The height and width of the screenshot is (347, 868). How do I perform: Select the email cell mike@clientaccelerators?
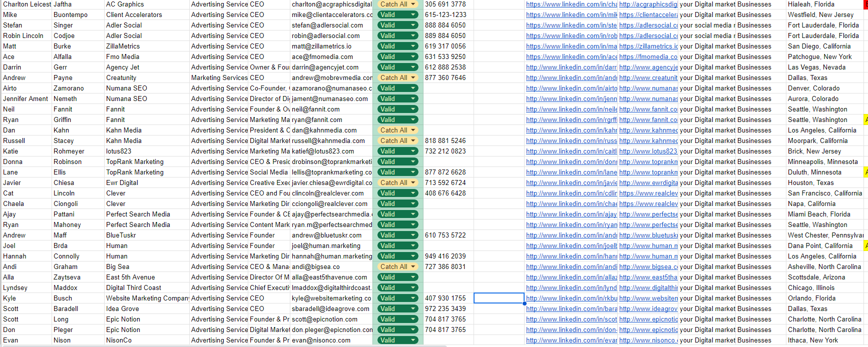pos(332,14)
